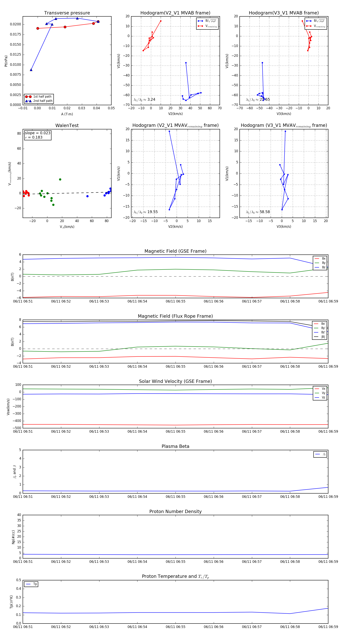Screen dimensions: 351x644
Task: Click the 'Np(#/cc)' y-axis label
Action: 13,537
